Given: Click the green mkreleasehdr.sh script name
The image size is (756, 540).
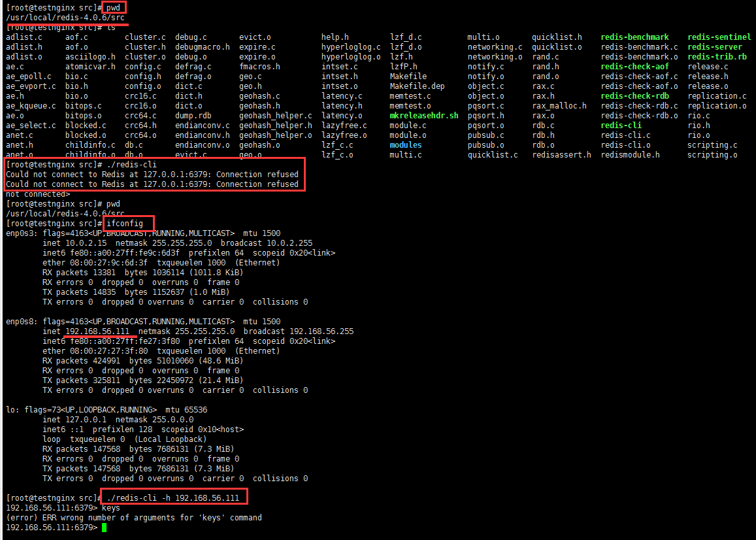Looking at the screenshot, I should click(x=424, y=116).
